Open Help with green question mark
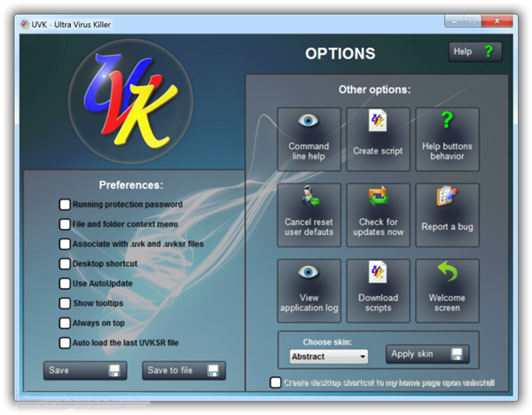Screen dimensions: 532x415 475,52
